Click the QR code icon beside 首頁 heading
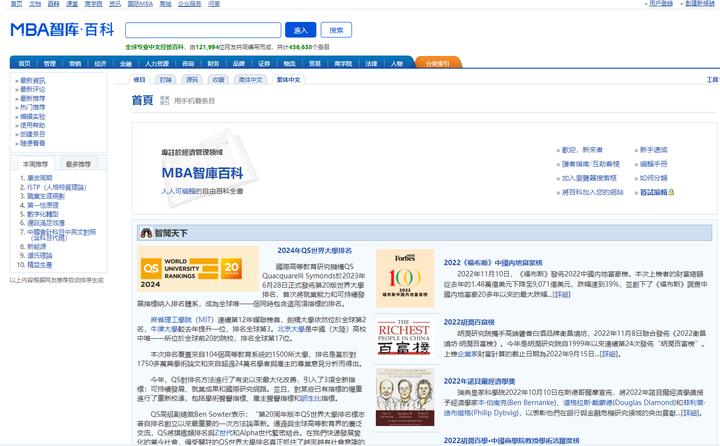This screenshot has height=446, width=720. pyautogui.click(x=164, y=101)
